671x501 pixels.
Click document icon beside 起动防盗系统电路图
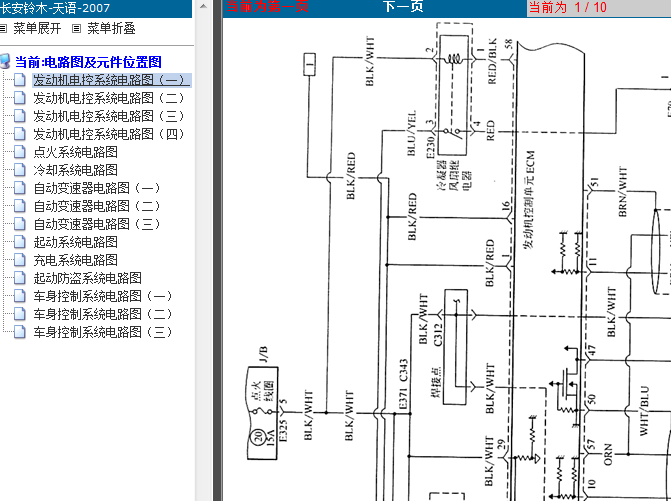coord(19,277)
